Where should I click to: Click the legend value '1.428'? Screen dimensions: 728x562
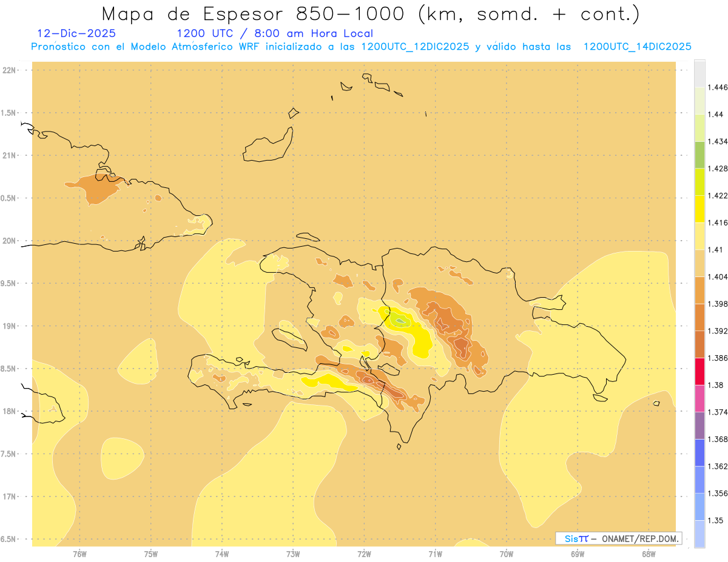click(718, 169)
